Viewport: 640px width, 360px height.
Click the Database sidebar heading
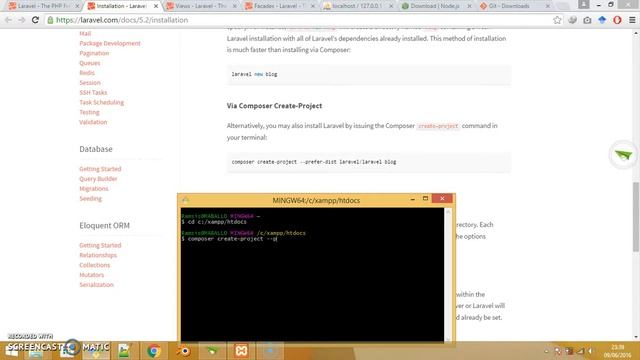click(x=96, y=149)
